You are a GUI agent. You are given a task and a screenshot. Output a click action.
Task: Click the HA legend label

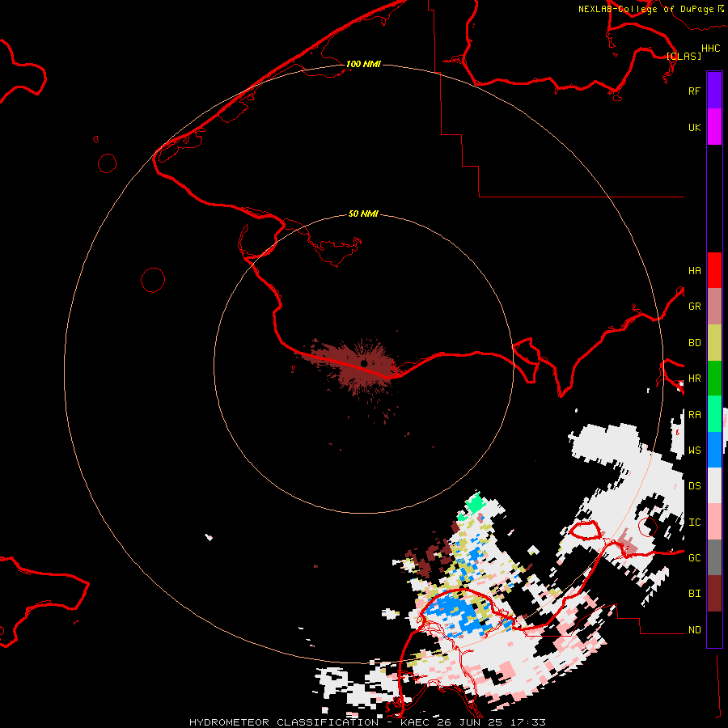coord(694,271)
